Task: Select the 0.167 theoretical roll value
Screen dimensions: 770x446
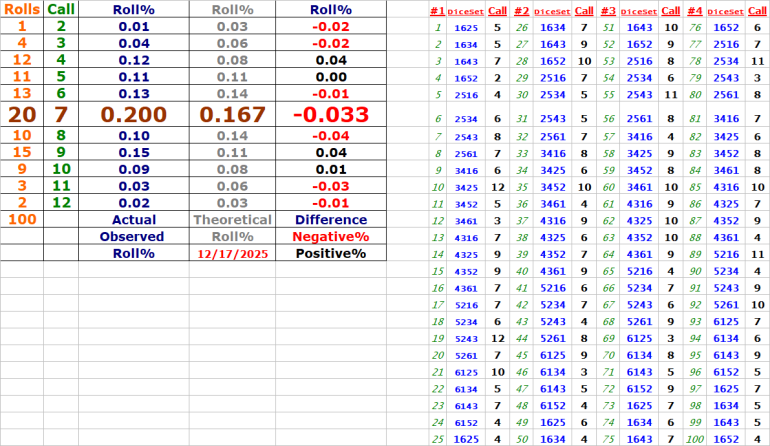Action: click(x=232, y=113)
